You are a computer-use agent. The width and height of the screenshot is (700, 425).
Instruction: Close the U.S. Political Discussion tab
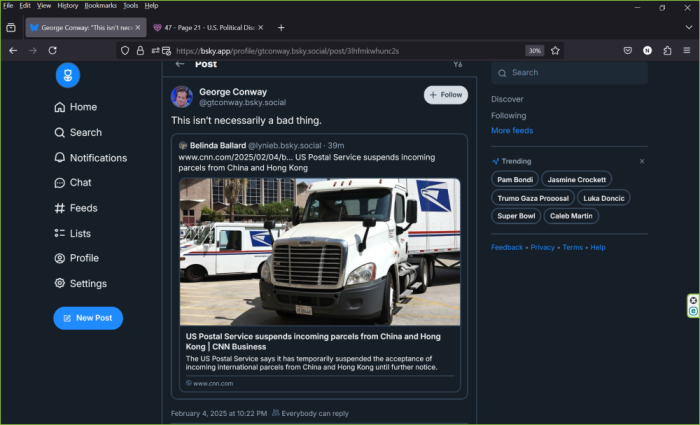pyautogui.click(x=261, y=28)
